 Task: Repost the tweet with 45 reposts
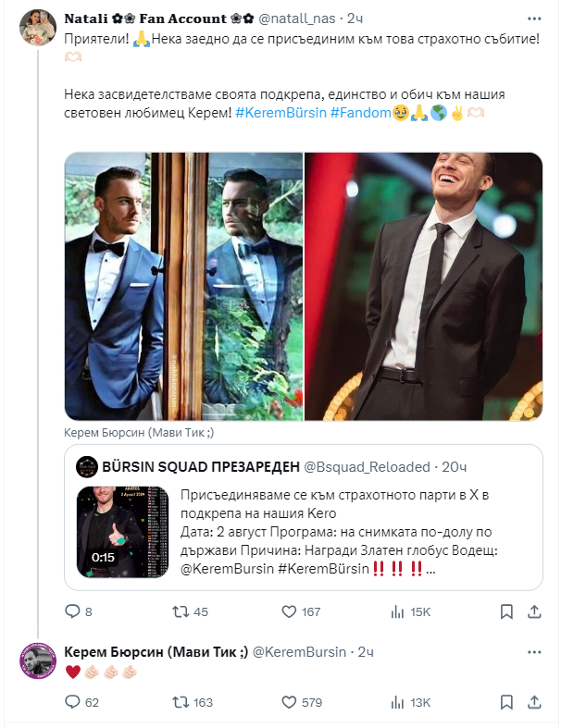pos(181,611)
